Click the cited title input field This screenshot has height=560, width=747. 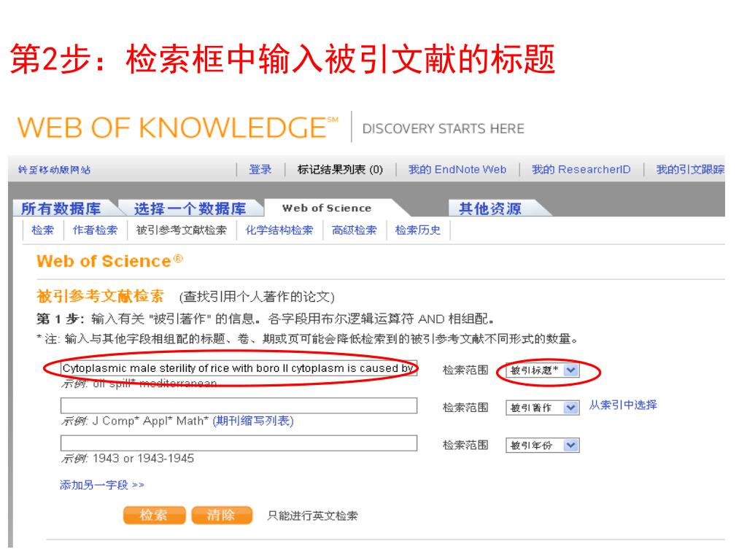pyautogui.click(x=239, y=368)
